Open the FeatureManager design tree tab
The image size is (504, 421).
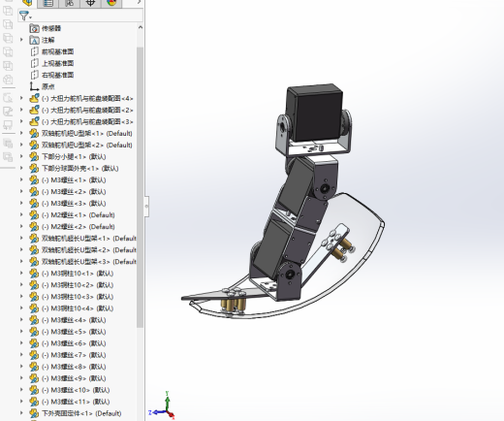click(x=28, y=3)
